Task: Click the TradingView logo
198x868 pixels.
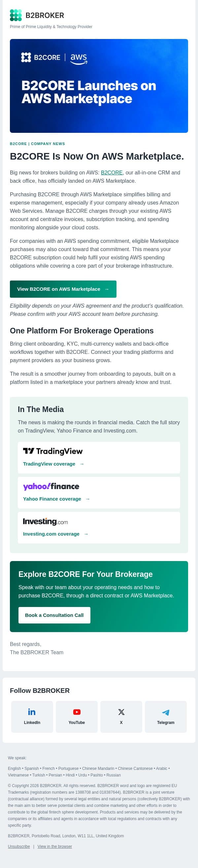Action: point(52,451)
